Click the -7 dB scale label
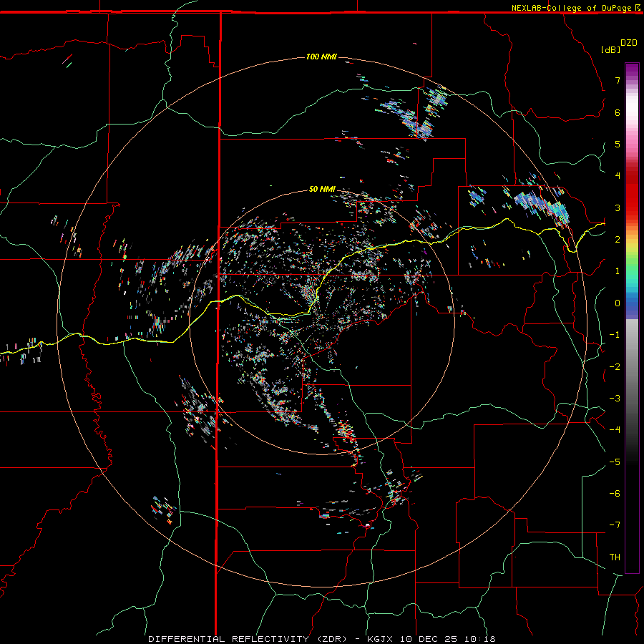 pos(615,525)
